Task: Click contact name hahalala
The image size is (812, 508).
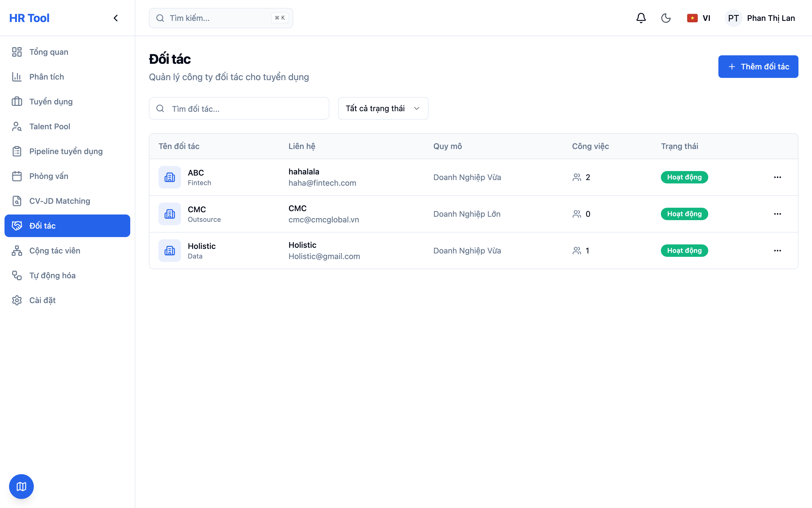Action: 304,172
